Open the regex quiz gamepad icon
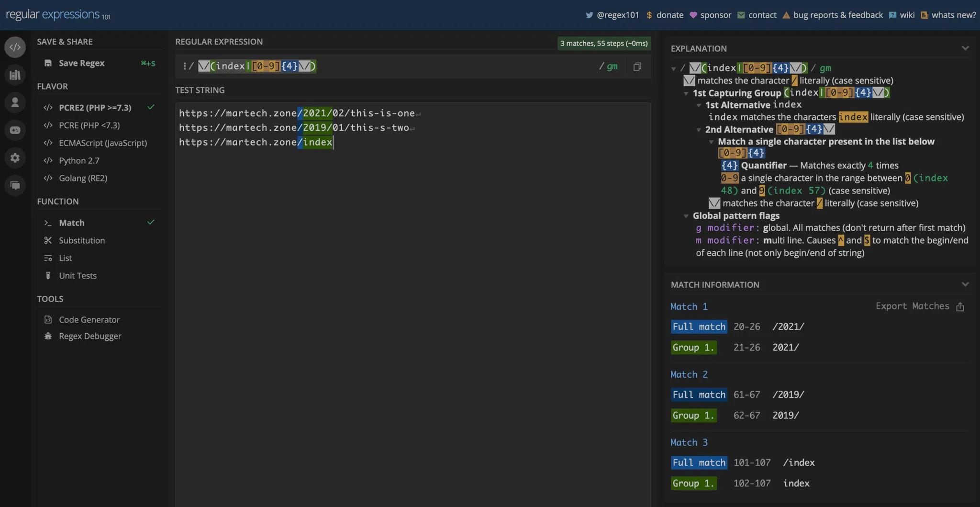980x507 pixels. (x=15, y=130)
